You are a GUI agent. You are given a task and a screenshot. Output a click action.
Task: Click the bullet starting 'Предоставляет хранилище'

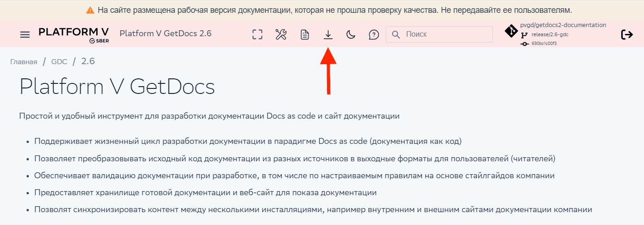205,192
